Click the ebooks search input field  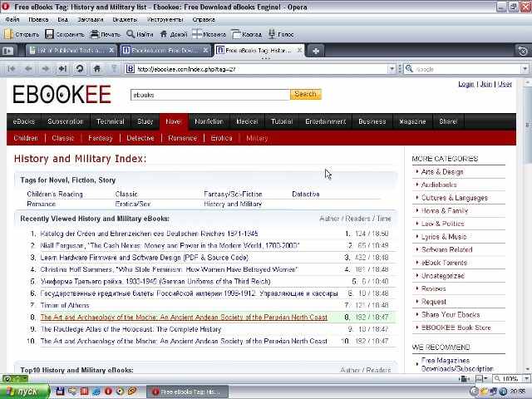tap(210, 95)
